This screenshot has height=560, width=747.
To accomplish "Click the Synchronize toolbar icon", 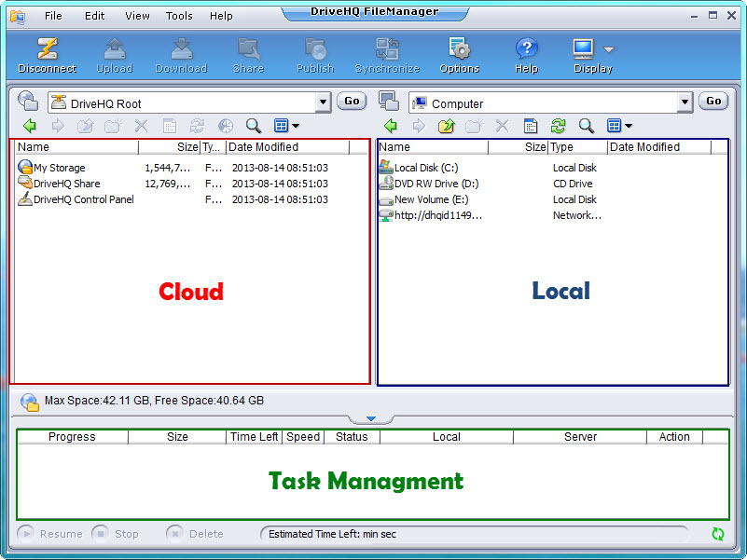I will pyautogui.click(x=387, y=49).
